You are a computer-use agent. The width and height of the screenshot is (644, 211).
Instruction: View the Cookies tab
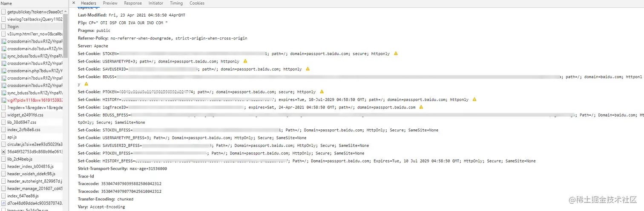tap(197, 3)
